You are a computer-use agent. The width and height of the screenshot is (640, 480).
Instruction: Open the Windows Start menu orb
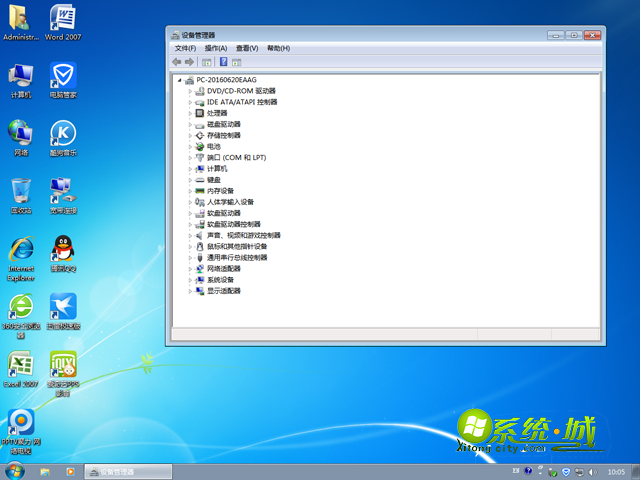pyautogui.click(x=15, y=471)
